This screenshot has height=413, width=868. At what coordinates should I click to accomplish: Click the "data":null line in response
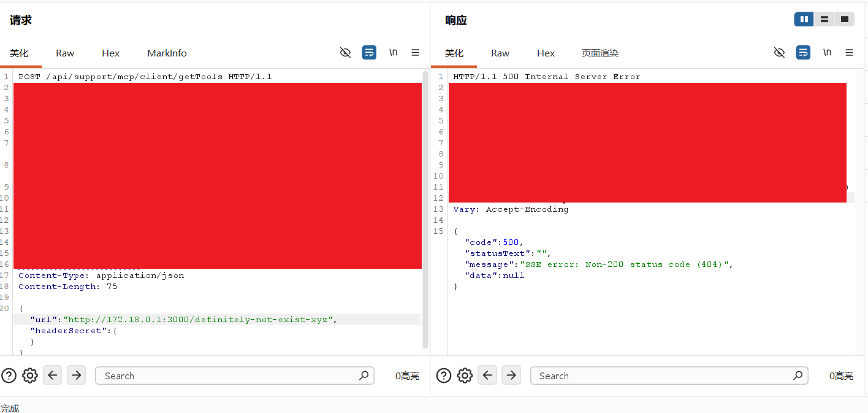tap(495, 276)
